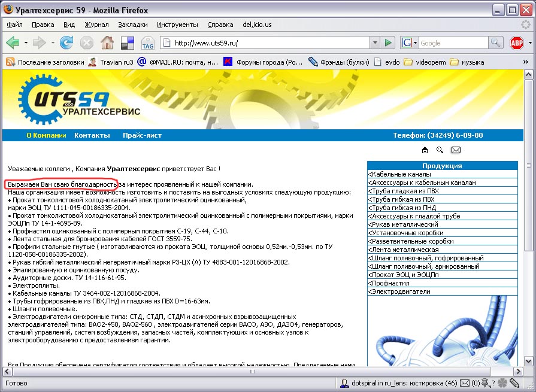This screenshot has width=536, height=392.
Task: Click the Прайс-лист navigation link
Action: (x=142, y=135)
